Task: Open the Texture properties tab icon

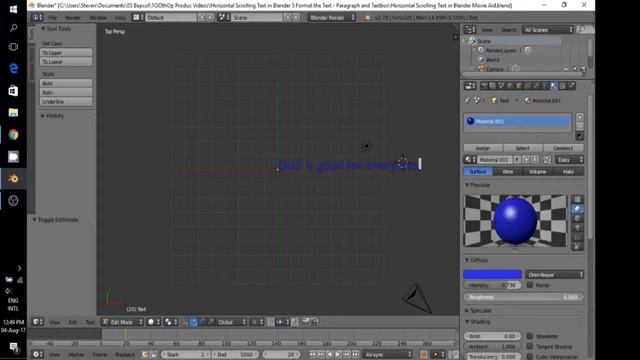Action: coord(562,86)
